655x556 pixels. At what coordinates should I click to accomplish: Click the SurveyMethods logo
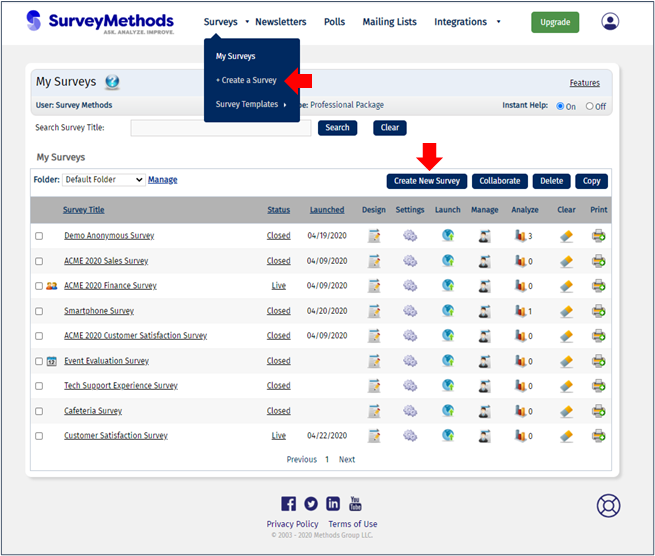[x=100, y=22]
